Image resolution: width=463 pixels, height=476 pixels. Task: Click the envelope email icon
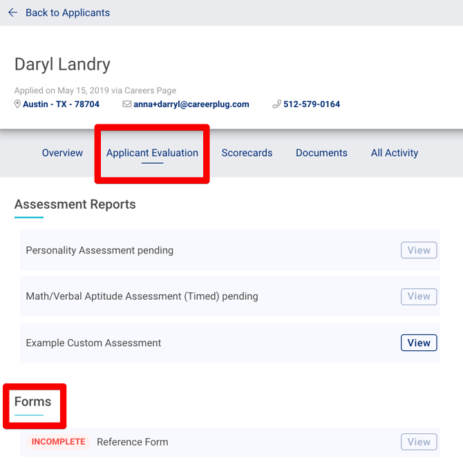coord(126,104)
